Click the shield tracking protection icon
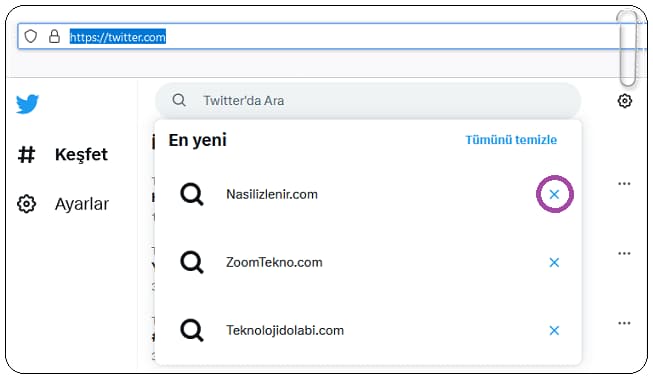The width and height of the screenshot is (653, 379). coord(30,37)
